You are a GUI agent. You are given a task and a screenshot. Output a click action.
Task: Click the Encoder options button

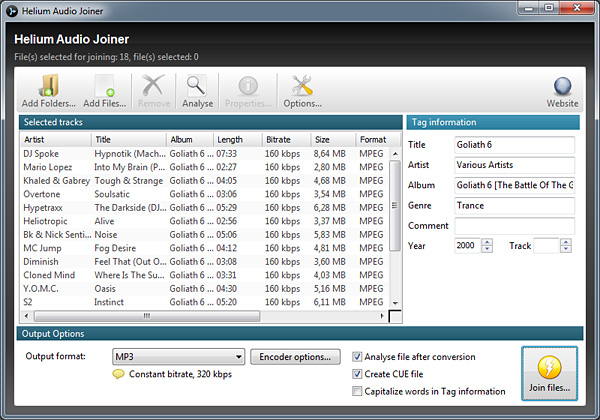tap(295, 357)
